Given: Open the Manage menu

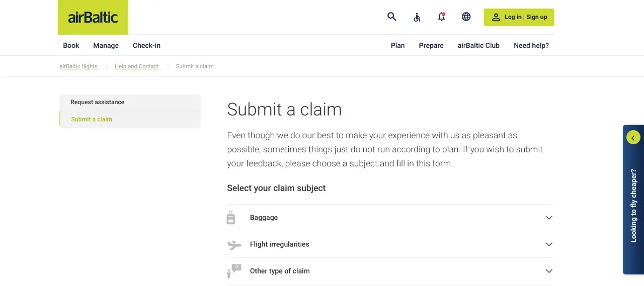Looking at the screenshot, I should (106, 45).
